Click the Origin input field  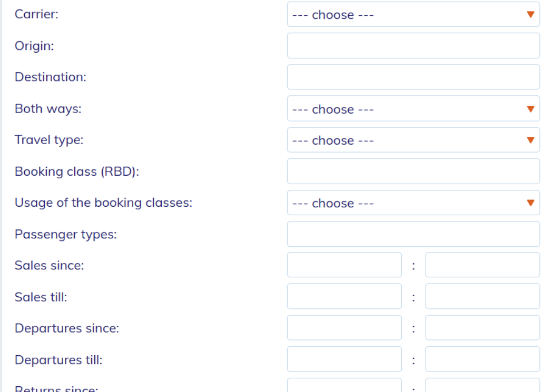pyautogui.click(x=413, y=46)
